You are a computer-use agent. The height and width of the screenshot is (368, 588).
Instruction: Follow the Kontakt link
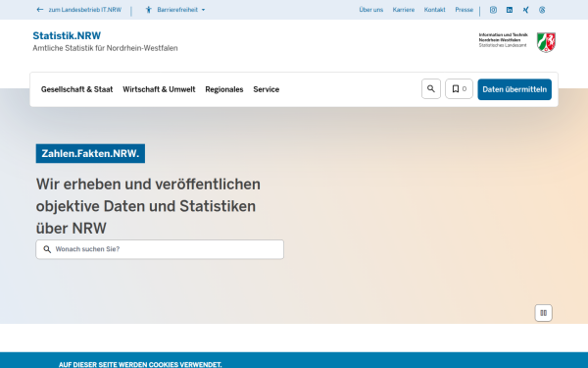[434, 10]
